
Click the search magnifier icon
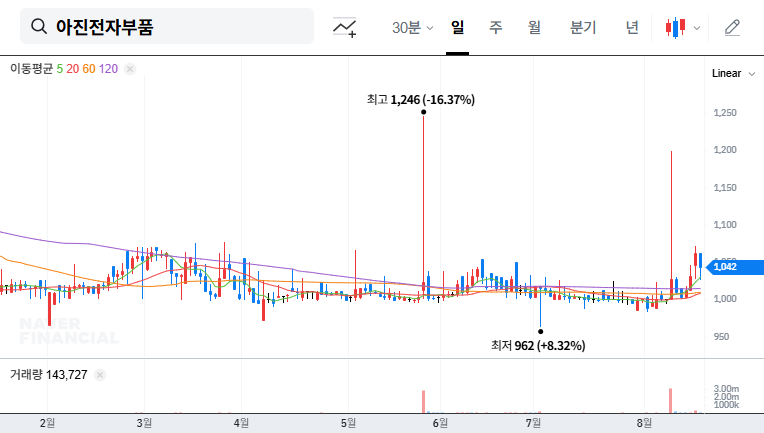(39, 27)
